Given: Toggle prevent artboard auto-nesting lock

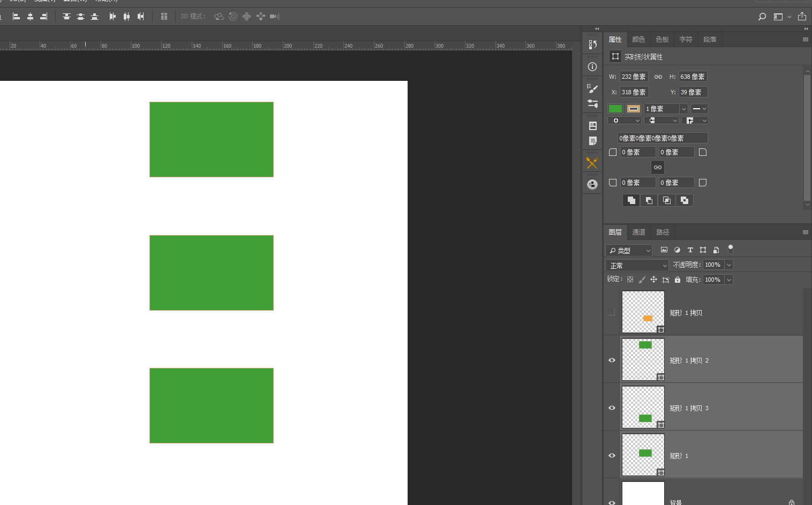Looking at the screenshot, I should pyautogui.click(x=666, y=280).
